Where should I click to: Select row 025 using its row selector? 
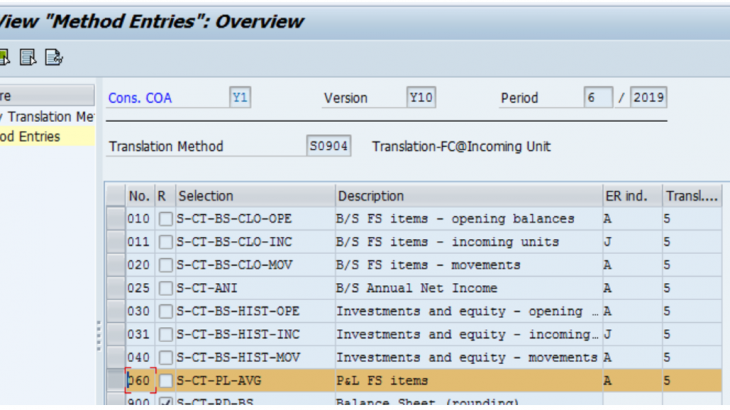(x=115, y=288)
